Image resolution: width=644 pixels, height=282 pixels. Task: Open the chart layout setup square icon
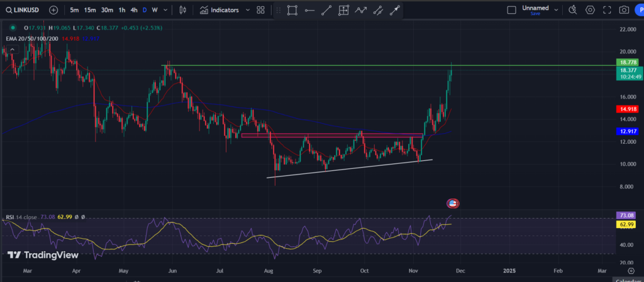(x=511, y=10)
